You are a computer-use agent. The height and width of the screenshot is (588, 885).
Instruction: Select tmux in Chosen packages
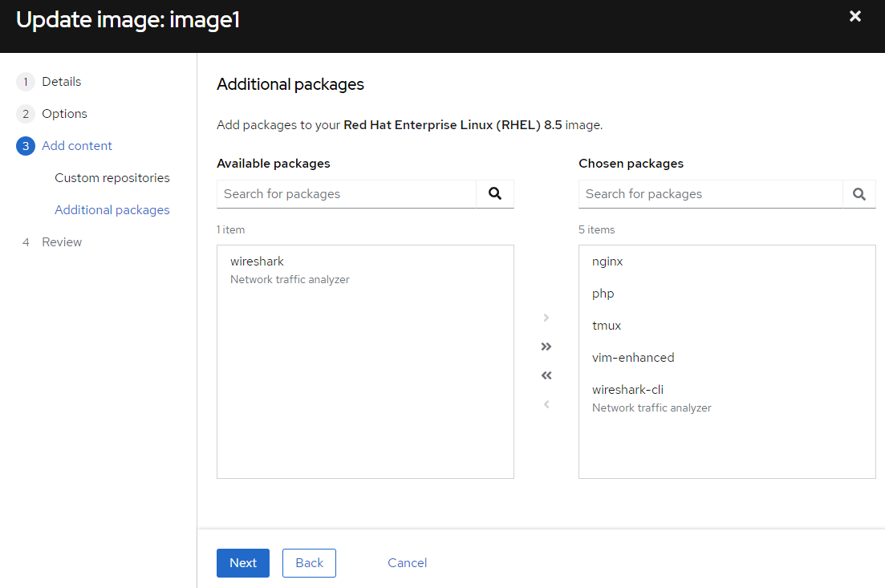(x=607, y=326)
